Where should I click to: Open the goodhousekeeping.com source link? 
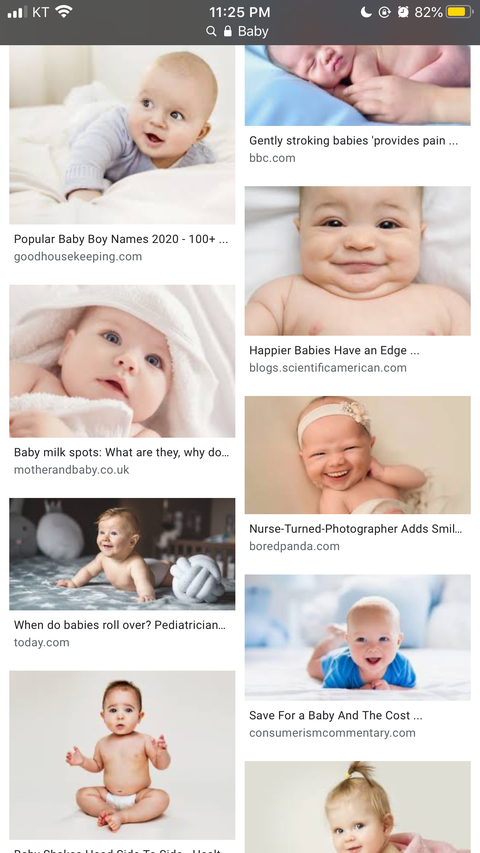tap(78, 257)
